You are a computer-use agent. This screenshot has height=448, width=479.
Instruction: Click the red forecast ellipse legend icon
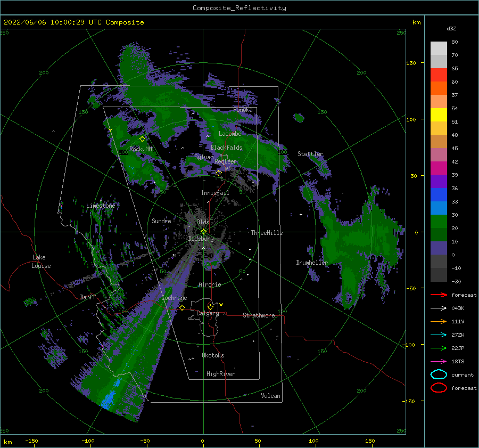click(439, 388)
